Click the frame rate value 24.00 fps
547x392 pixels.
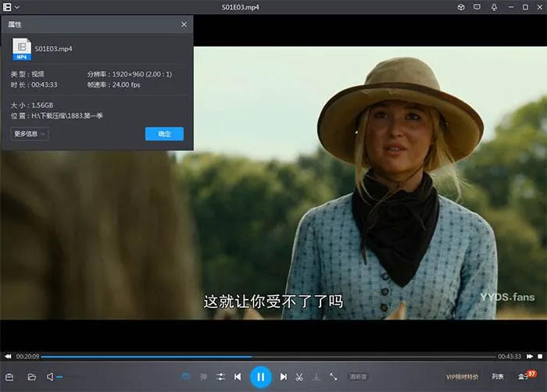point(126,85)
